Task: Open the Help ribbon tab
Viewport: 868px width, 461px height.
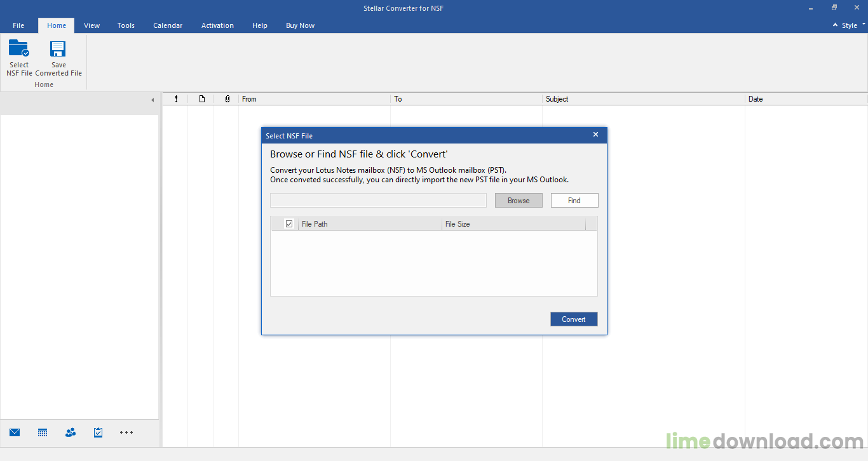Action: pyautogui.click(x=260, y=25)
